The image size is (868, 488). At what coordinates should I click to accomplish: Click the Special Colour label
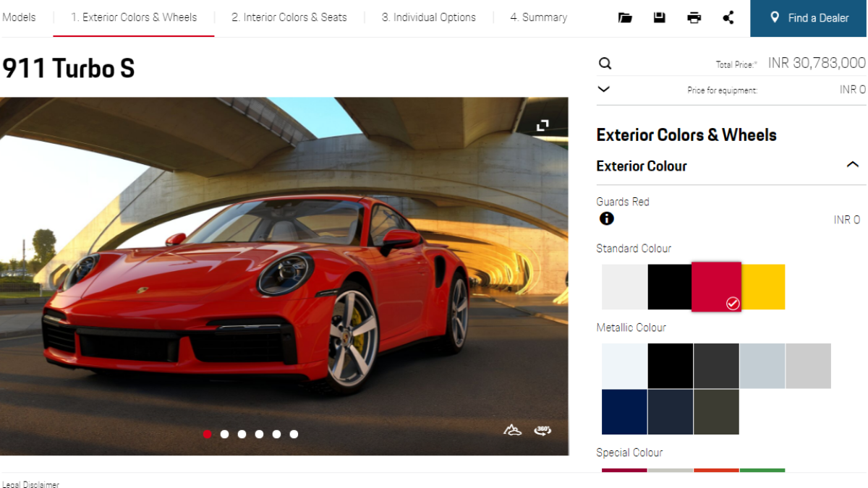click(629, 453)
